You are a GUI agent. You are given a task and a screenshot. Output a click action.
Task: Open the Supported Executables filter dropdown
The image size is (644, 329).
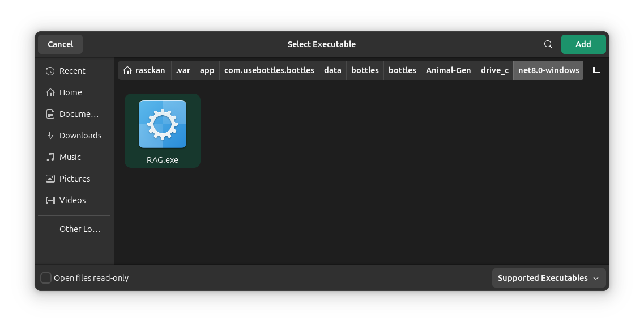pyautogui.click(x=548, y=278)
